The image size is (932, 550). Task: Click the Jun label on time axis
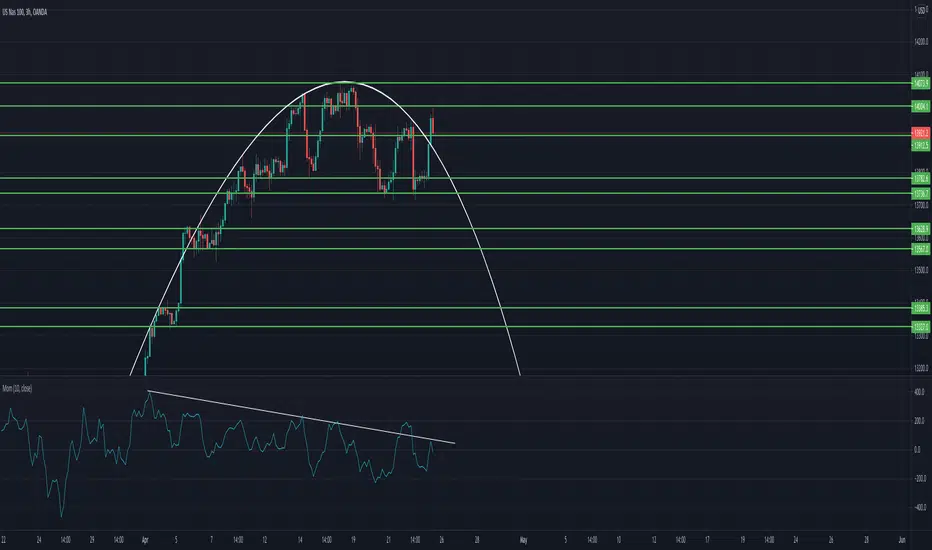[902, 540]
